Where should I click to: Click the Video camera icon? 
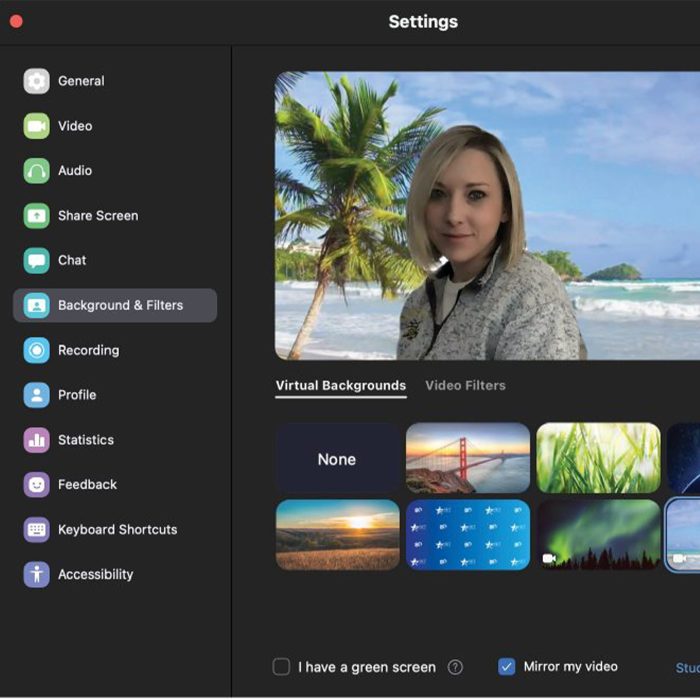(36, 126)
